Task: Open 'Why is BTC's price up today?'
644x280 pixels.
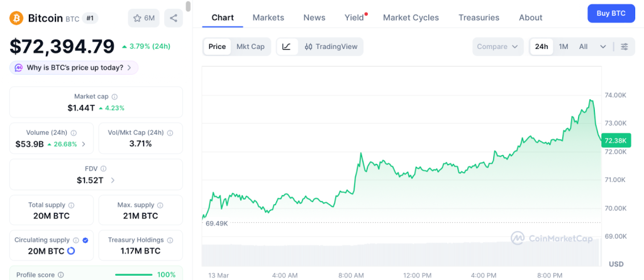Action: tap(74, 67)
